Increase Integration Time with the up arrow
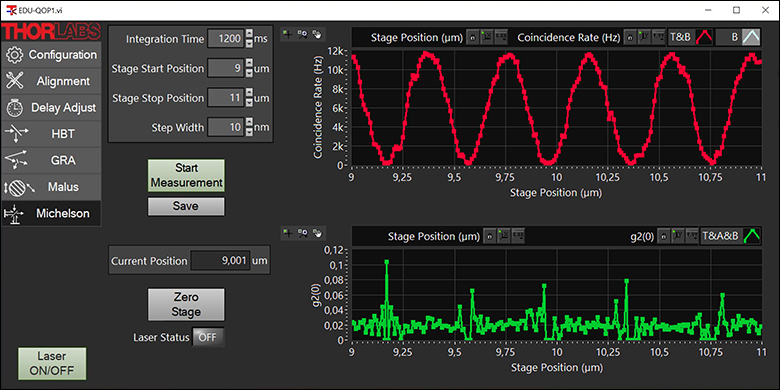The width and height of the screenshot is (780, 390). pos(249,34)
